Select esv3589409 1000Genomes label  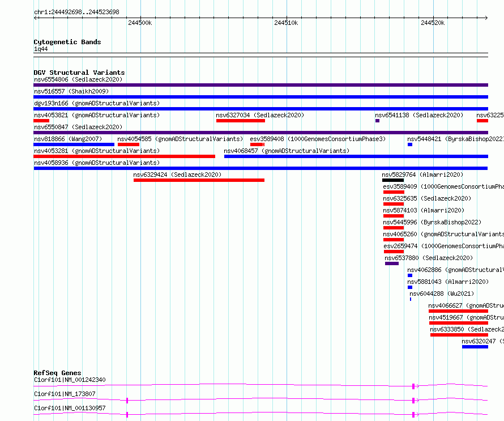click(x=443, y=186)
